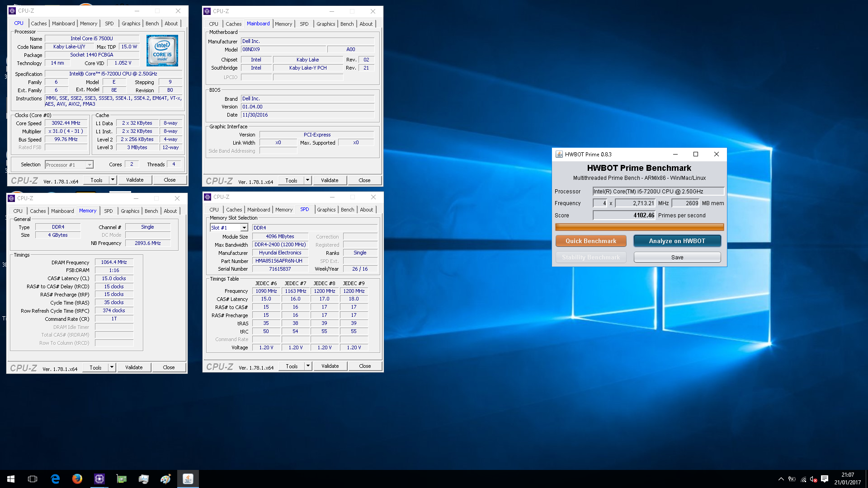Click the HWBOT Prime title bar icon

(x=559, y=154)
